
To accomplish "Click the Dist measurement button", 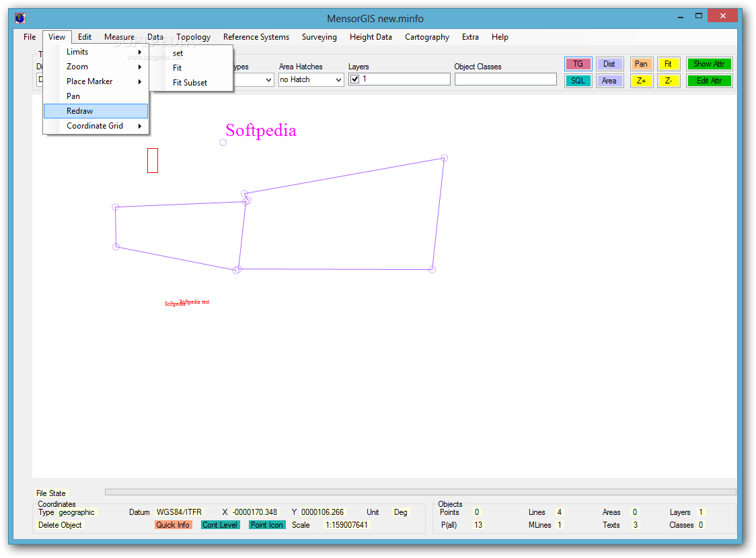I will coord(609,64).
